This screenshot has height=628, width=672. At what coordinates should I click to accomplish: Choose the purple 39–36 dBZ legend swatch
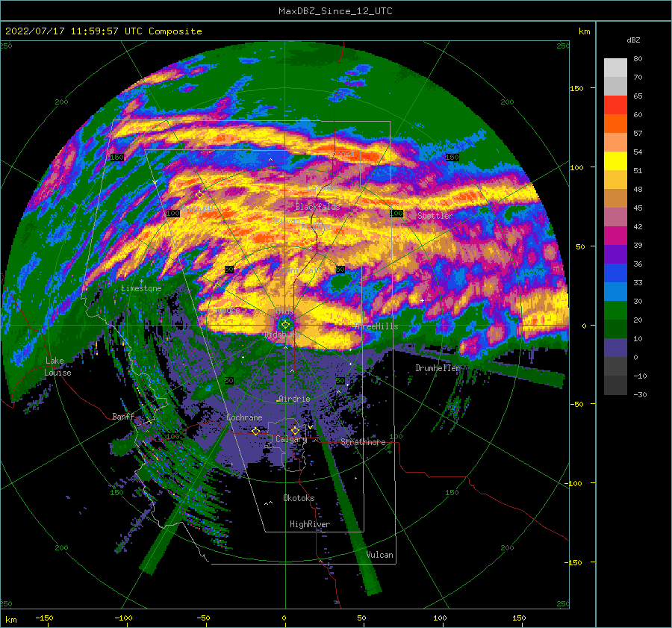tap(615, 254)
